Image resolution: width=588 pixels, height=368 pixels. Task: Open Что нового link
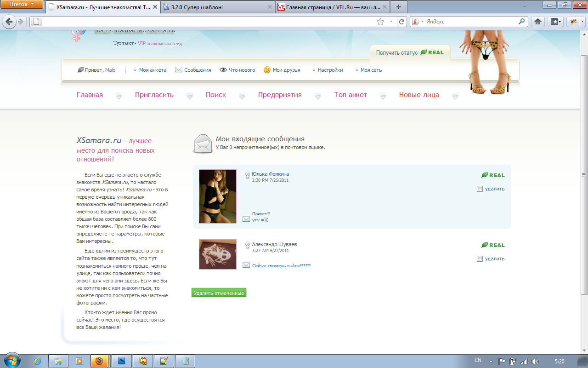pos(242,70)
